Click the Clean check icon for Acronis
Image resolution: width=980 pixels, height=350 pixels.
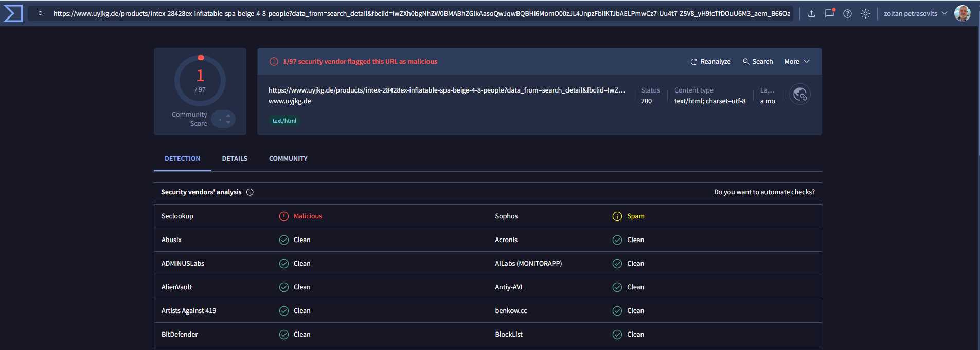click(617, 240)
